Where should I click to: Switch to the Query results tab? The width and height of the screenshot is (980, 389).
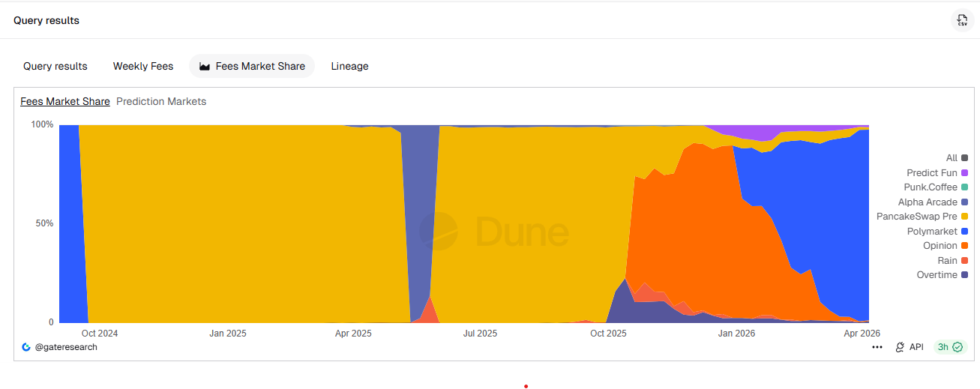(55, 66)
